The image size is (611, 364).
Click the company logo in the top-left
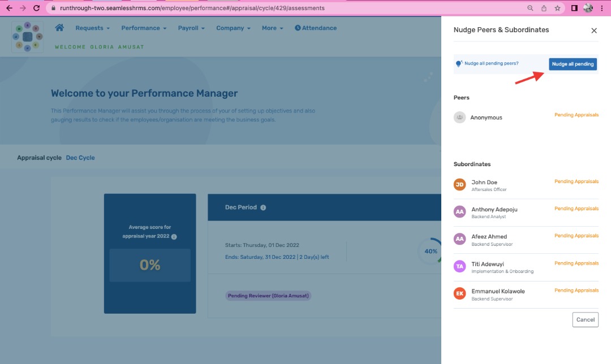point(26,36)
